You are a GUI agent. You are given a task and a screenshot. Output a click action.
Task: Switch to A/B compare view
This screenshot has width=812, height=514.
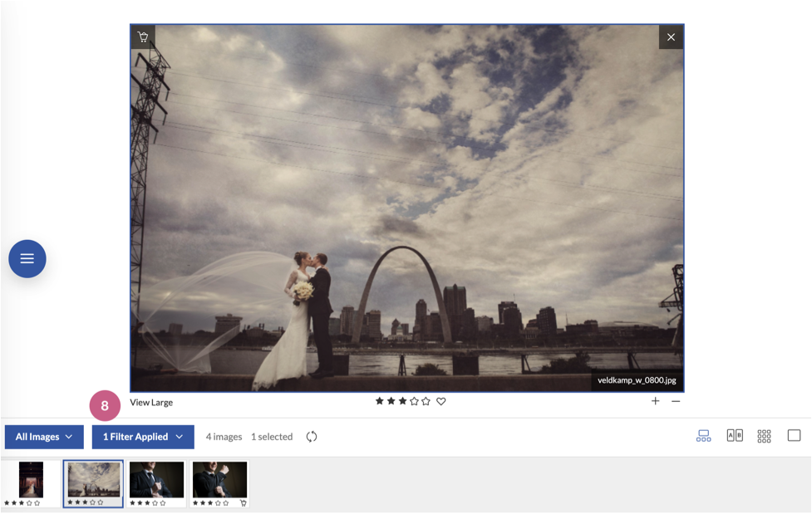click(735, 436)
